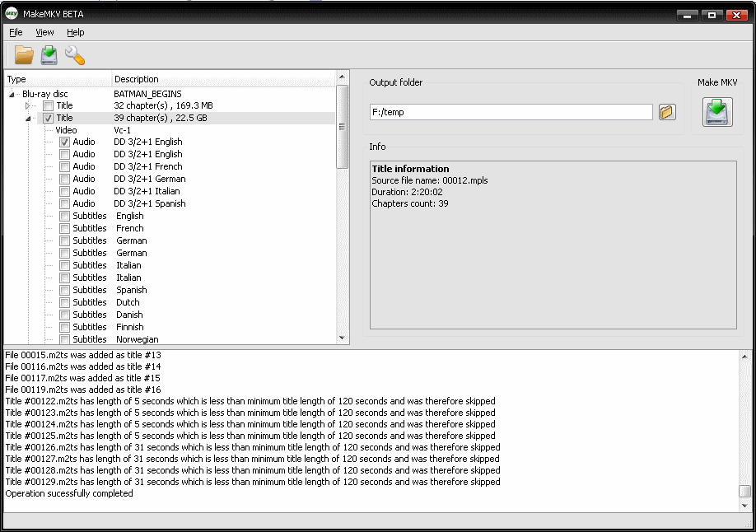Uncheck the 39 chapter(s) Title checkbox

point(49,118)
